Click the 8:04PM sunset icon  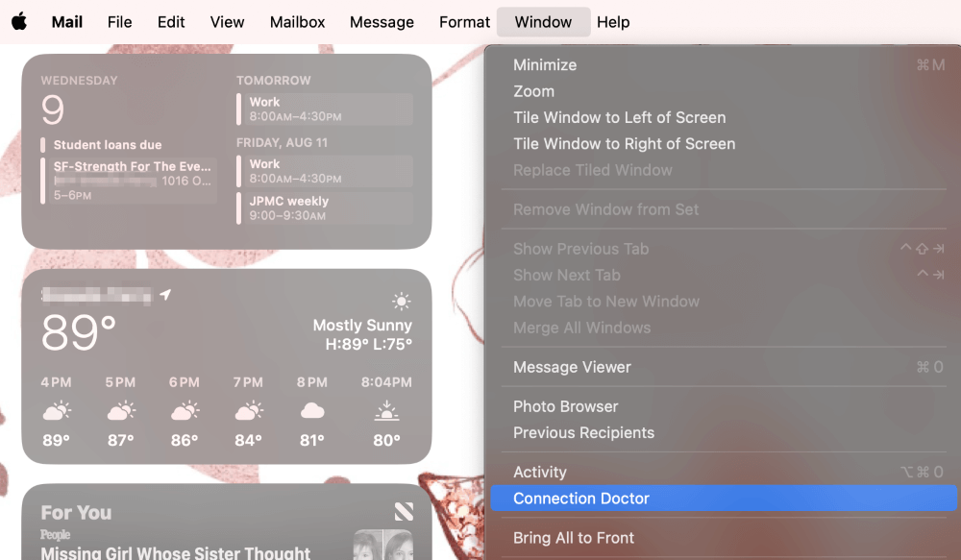click(x=386, y=410)
